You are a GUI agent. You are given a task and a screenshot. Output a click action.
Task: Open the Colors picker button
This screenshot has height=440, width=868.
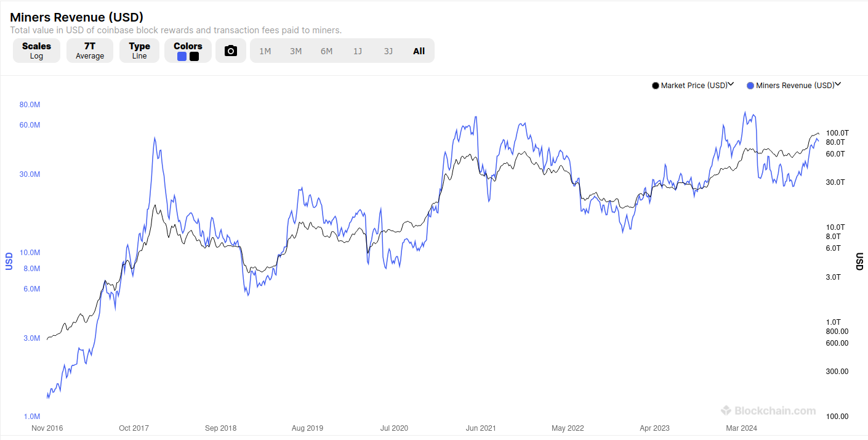click(188, 51)
